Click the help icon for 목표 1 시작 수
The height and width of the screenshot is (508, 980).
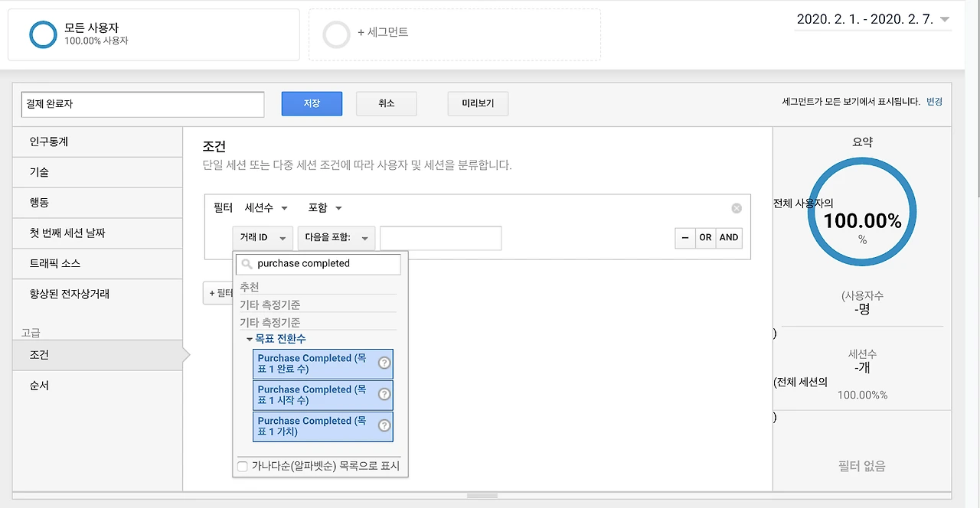(x=384, y=395)
